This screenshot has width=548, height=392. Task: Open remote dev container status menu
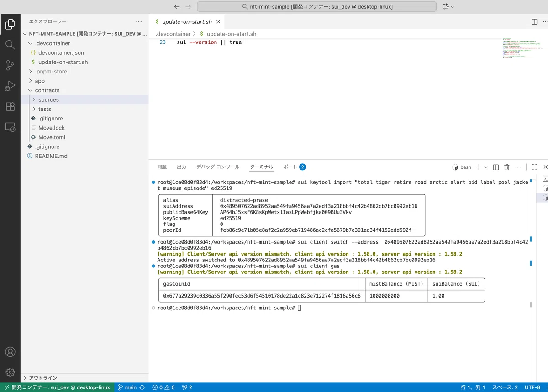[x=57, y=387]
